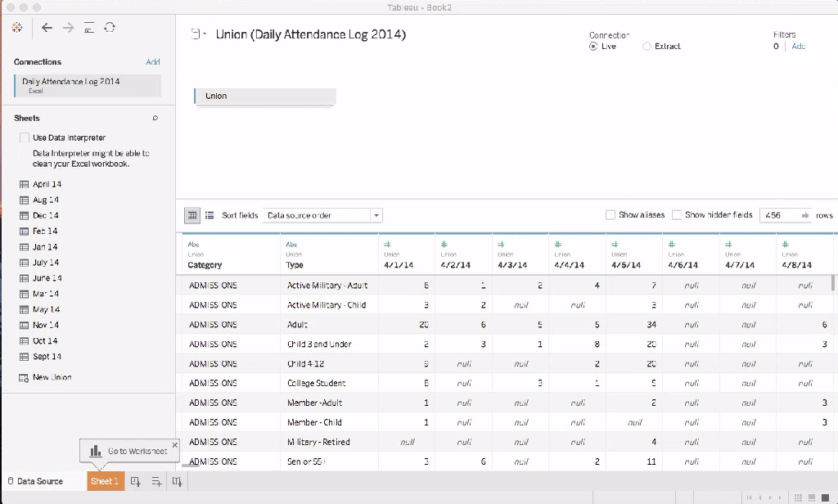The height and width of the screenshot is (504, 838).
Task: Click the Tableau logo start page icon
Action: (x=16, y=28)
